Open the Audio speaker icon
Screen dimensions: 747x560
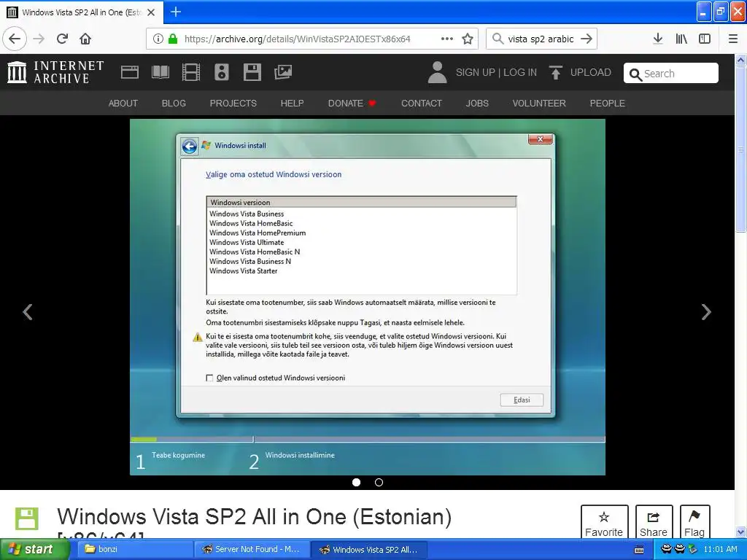(x=222, y=72)
